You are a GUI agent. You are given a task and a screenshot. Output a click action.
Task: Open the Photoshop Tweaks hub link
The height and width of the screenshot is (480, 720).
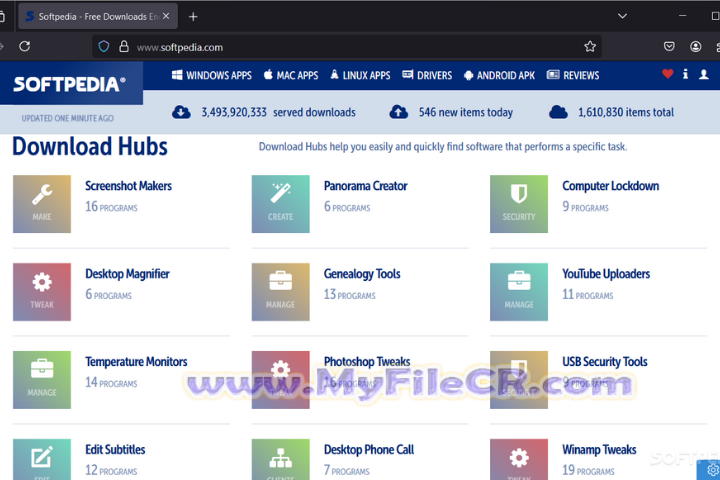[367, 362]
